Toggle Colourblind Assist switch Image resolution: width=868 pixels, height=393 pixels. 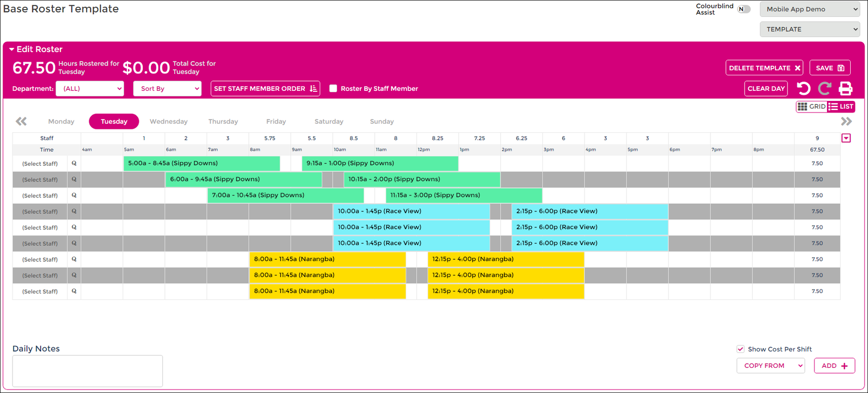(744, 9)
